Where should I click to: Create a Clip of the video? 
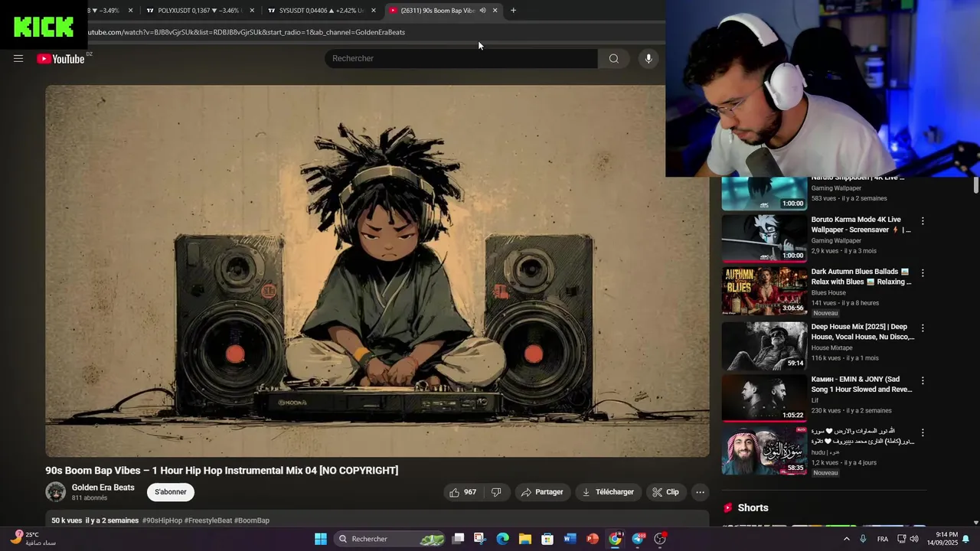(665, 492)
